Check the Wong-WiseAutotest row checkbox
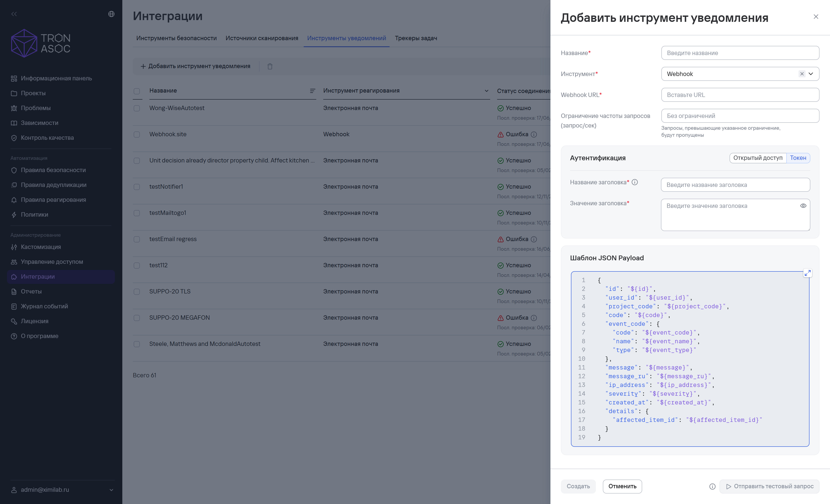The height and width of the screenshot is (504, 830). point(137,108)
